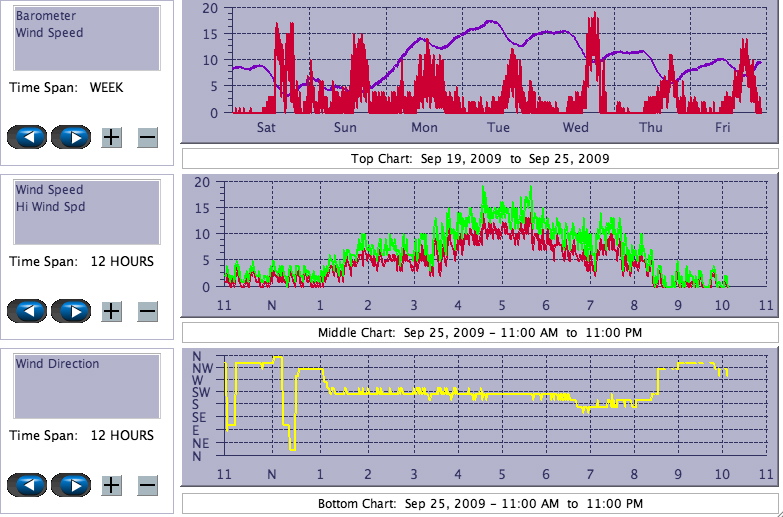Click the Top Chart date range caption

480,159
